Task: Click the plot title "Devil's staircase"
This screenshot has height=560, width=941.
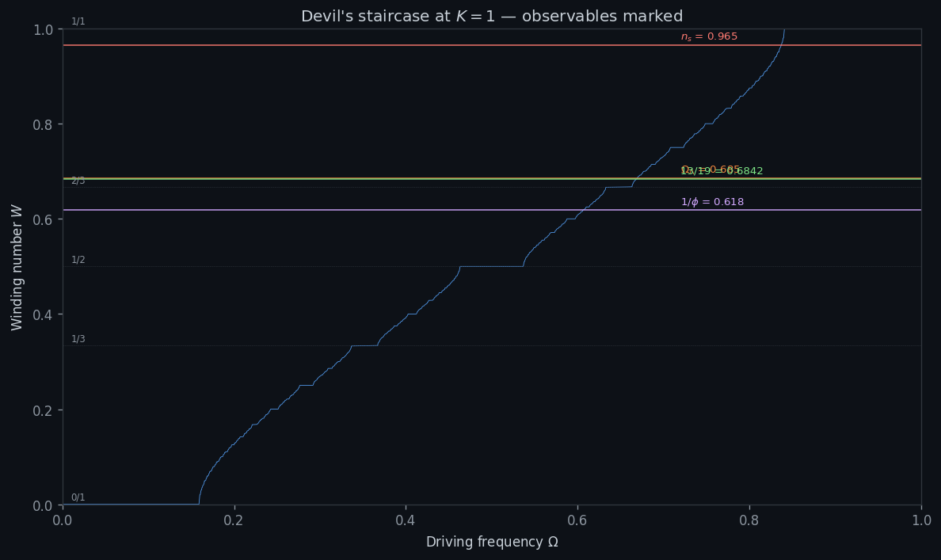Action: (x=491, y=17)
